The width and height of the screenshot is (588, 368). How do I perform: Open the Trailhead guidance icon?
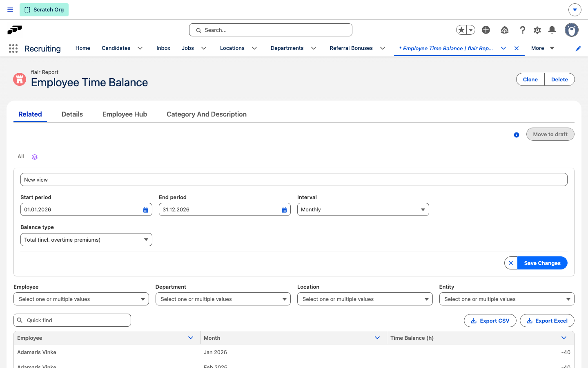505,30
